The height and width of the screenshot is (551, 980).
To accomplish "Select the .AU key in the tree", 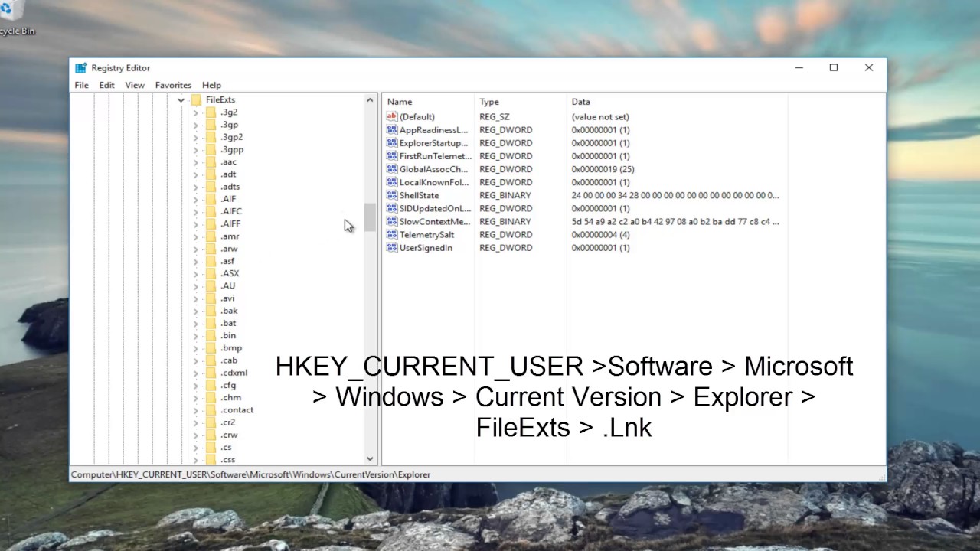I will pyautogui.click(x=228, y=286).
